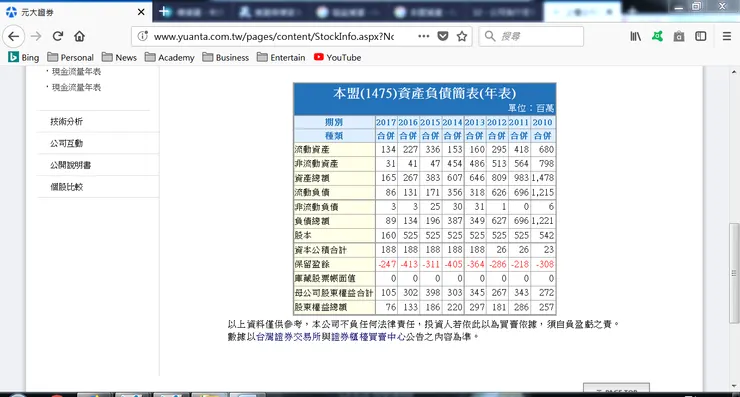Open the Firefox hamburger menu

coord(727,36)
